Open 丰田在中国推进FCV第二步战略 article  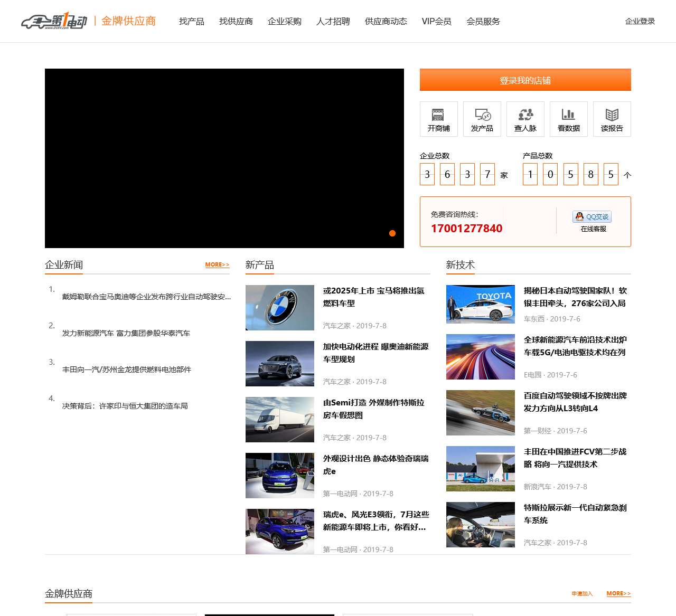pyautogui.click(x=576, y=458)
